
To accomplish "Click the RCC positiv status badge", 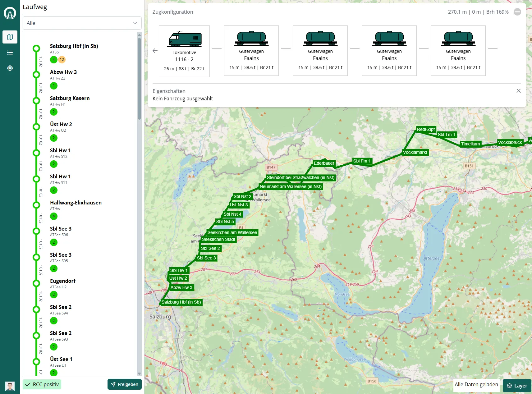I will (42, 384).
